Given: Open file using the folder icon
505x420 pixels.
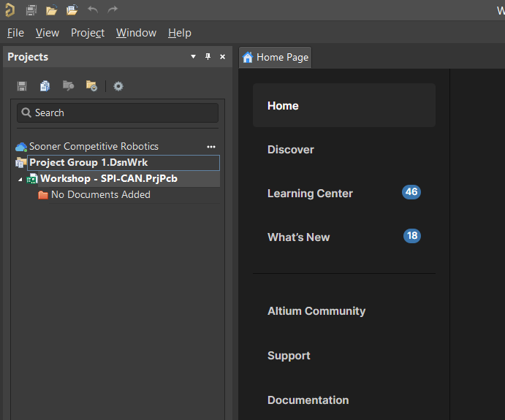Looking at the screenshot, I should coord(52,10).
